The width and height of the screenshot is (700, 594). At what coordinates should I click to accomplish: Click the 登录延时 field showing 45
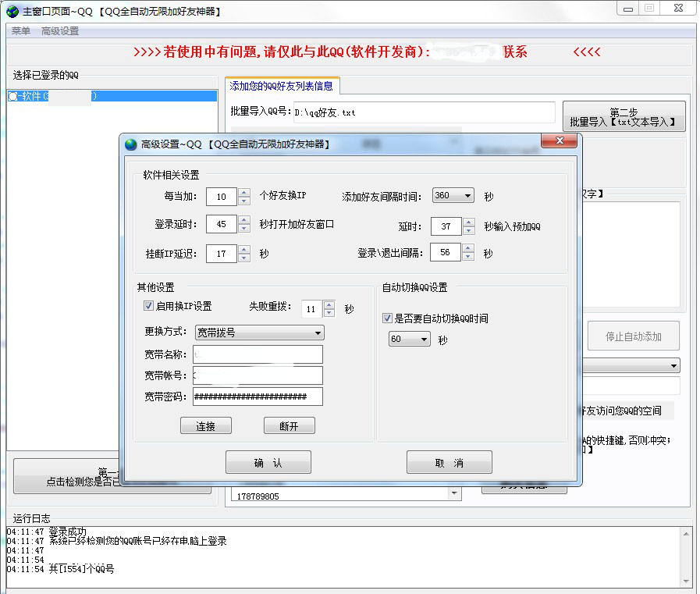(x=222, y=224)
